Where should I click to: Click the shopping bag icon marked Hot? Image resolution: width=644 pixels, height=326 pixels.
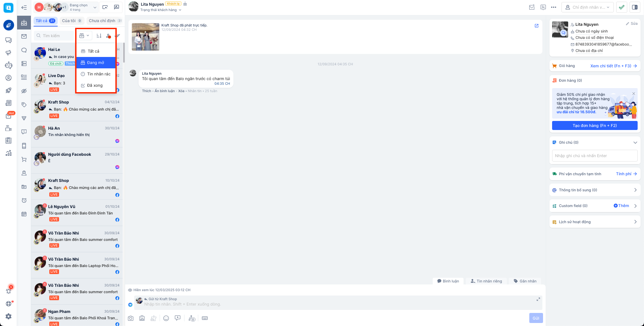(8, 116)
